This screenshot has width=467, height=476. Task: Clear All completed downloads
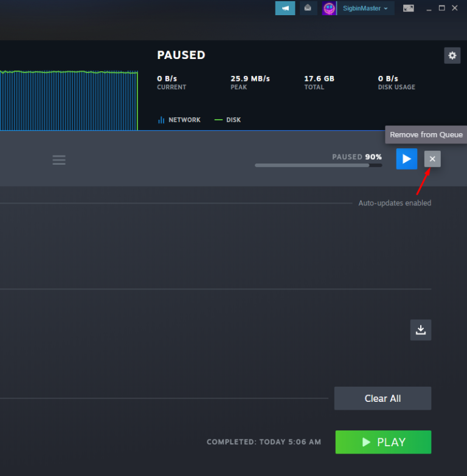(x=382, y=398)
